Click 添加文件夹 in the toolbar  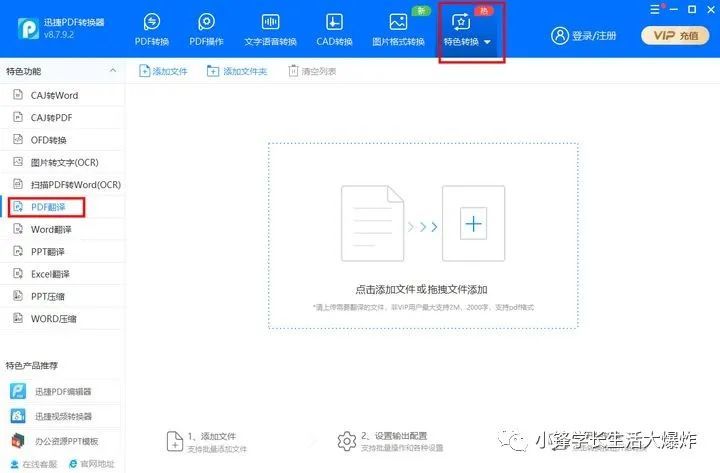click(237, 71)
